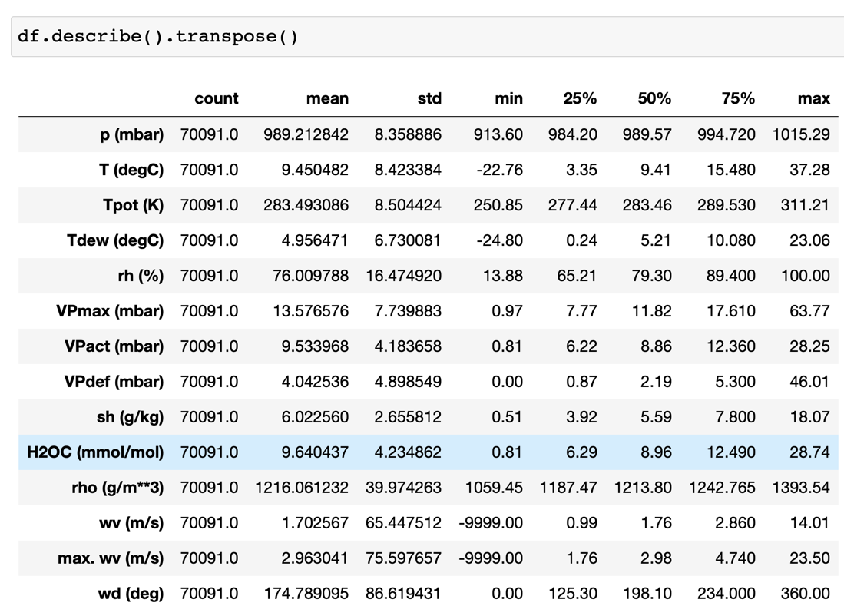
Task: Click the 'std' column header
Action: click(429, 98)
